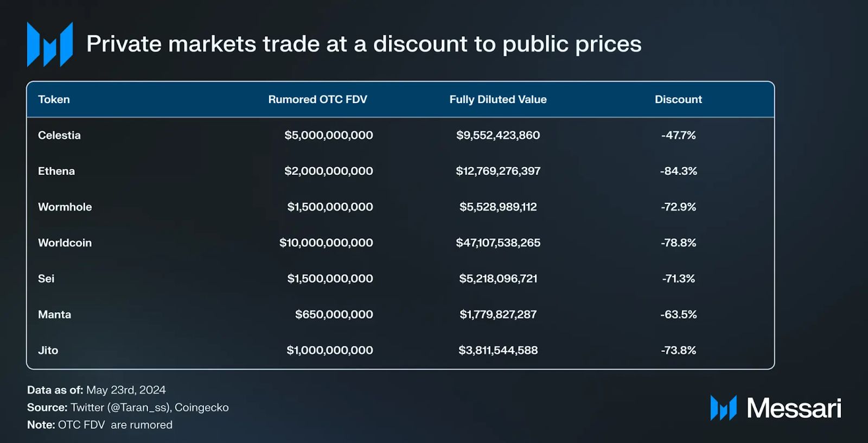Click Celestia's $9,552,423,860 fully diluted value
Image resolution: width=868 pixels, height=443 pixels.
[497, 135]
